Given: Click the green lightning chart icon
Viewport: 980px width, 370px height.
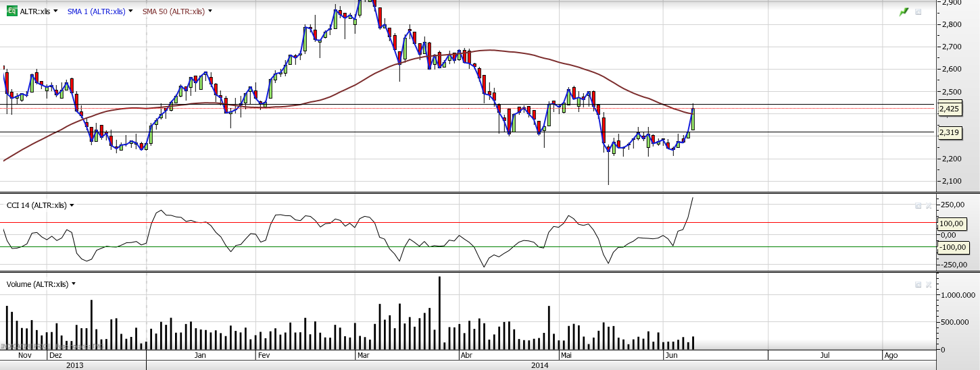Looking at the screenshot, I should pyautogui.click(x=904, y=11).
